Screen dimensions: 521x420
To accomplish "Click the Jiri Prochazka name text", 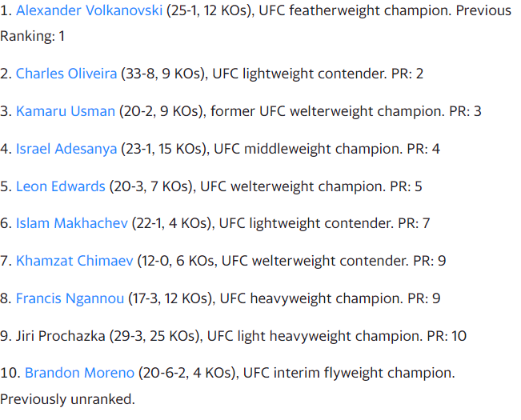I will click(63, 336).
